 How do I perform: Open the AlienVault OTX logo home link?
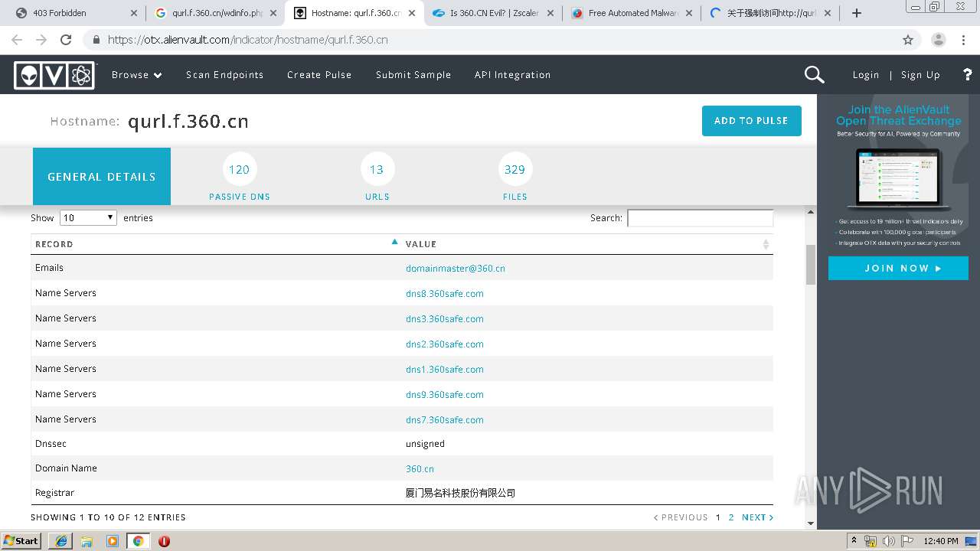(x=54, y=75)
